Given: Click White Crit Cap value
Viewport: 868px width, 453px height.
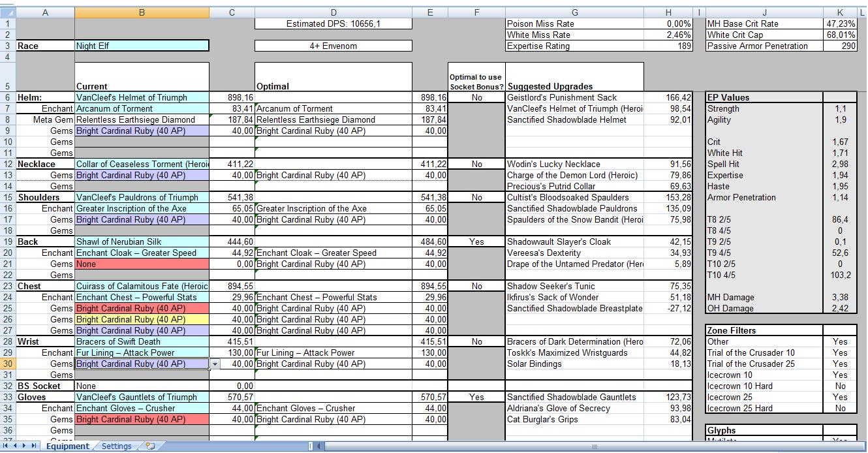Looking at the screenshot, I should [x=841, y=35].
